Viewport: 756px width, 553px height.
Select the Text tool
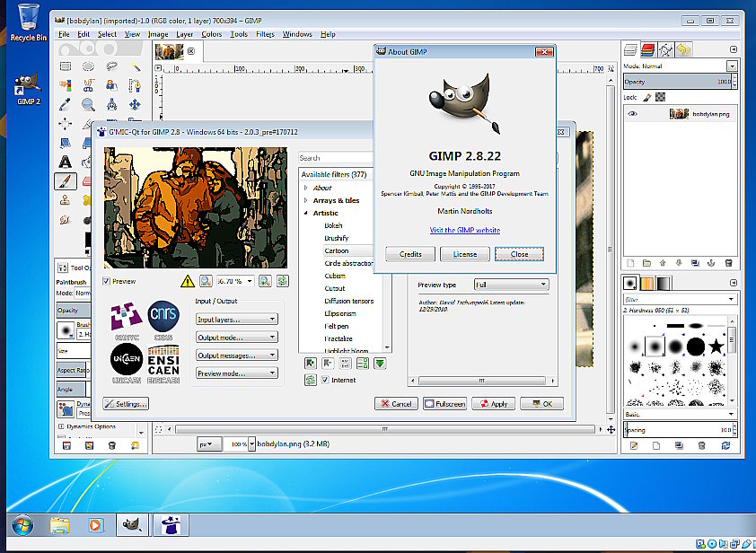65,162
